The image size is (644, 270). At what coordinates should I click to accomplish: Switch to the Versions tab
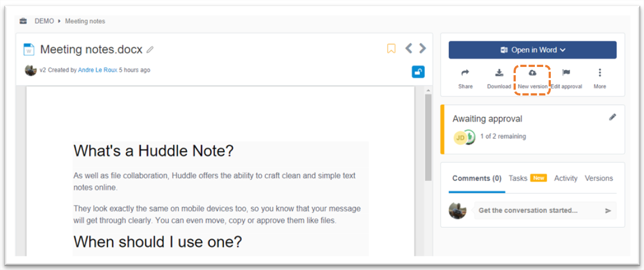(599, 178)
